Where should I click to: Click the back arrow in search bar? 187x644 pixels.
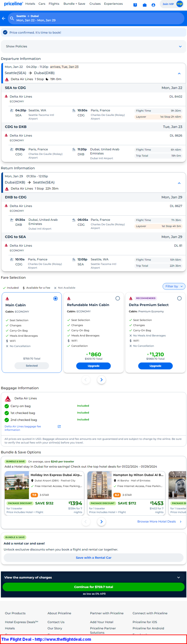(x=4, y=18)
